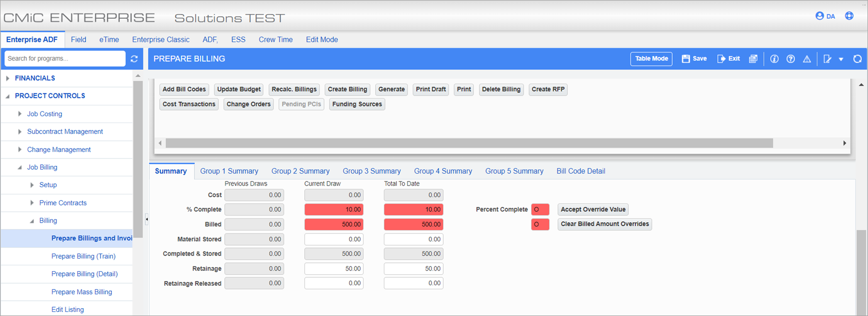Click the Recalc. Billings button

[x=294, y=90]
